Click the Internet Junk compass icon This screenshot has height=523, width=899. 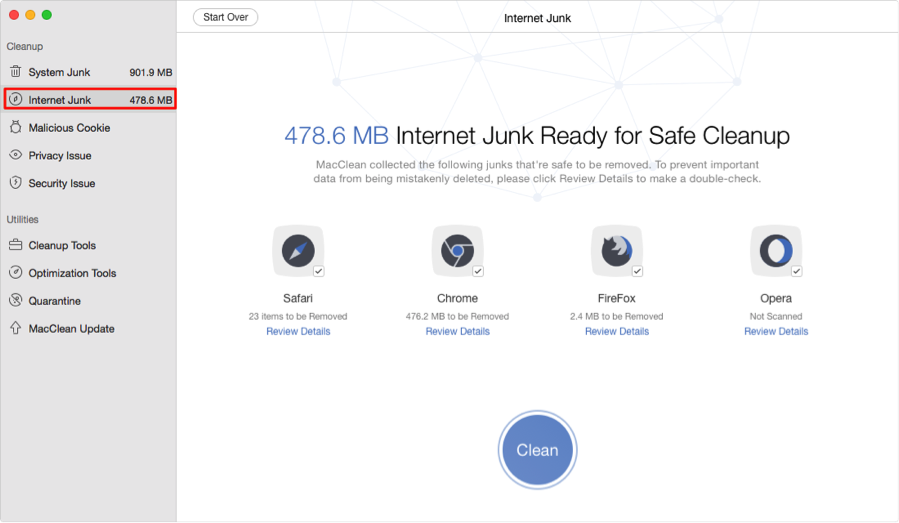point(15,99)
